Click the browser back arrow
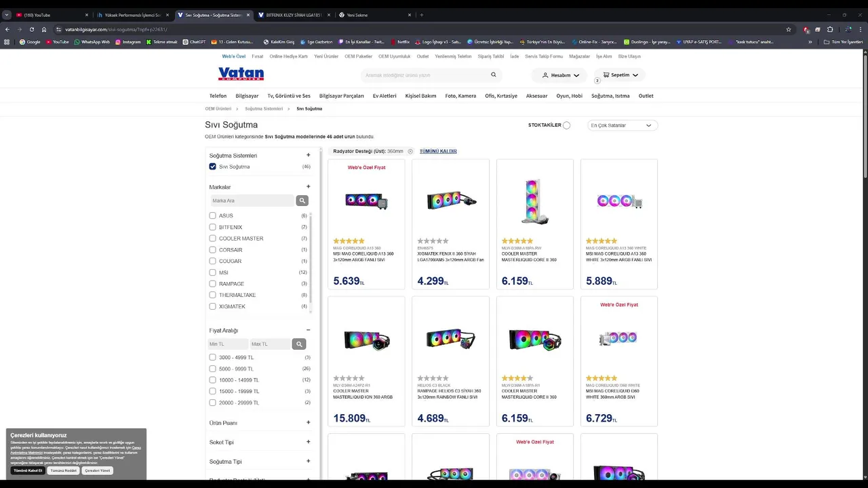This screenshot has height=488, width=868. point(7,29)
